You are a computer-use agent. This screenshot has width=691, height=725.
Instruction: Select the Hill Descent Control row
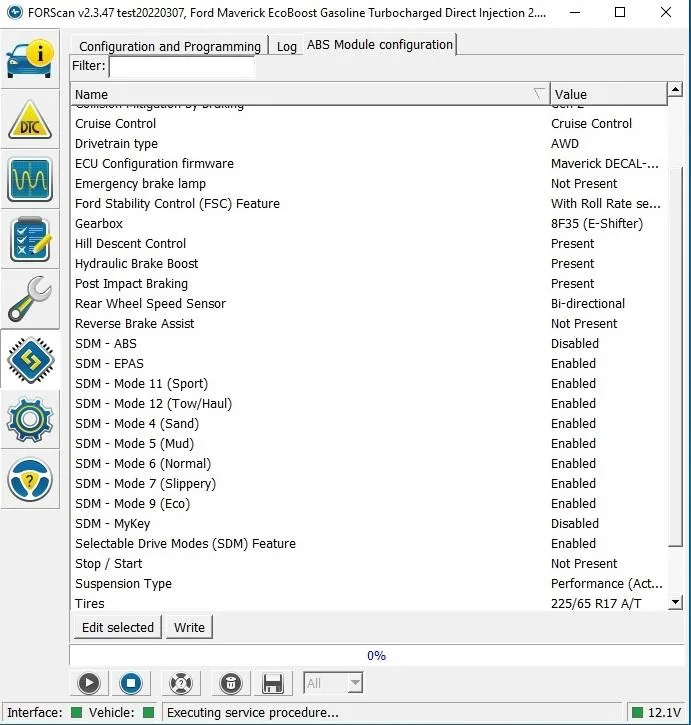369,243
